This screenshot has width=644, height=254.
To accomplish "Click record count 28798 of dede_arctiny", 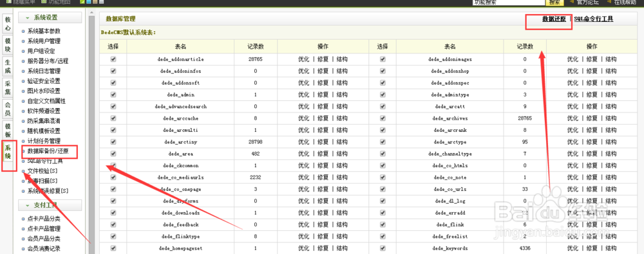I will pyautogui.click(x=256, y=142).
